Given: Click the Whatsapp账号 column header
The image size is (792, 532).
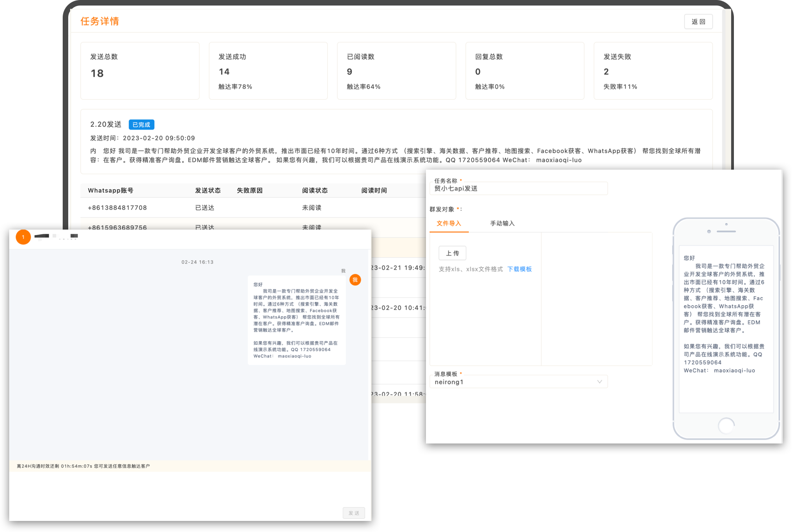Looking at the screenshot, I should (111, 190).
